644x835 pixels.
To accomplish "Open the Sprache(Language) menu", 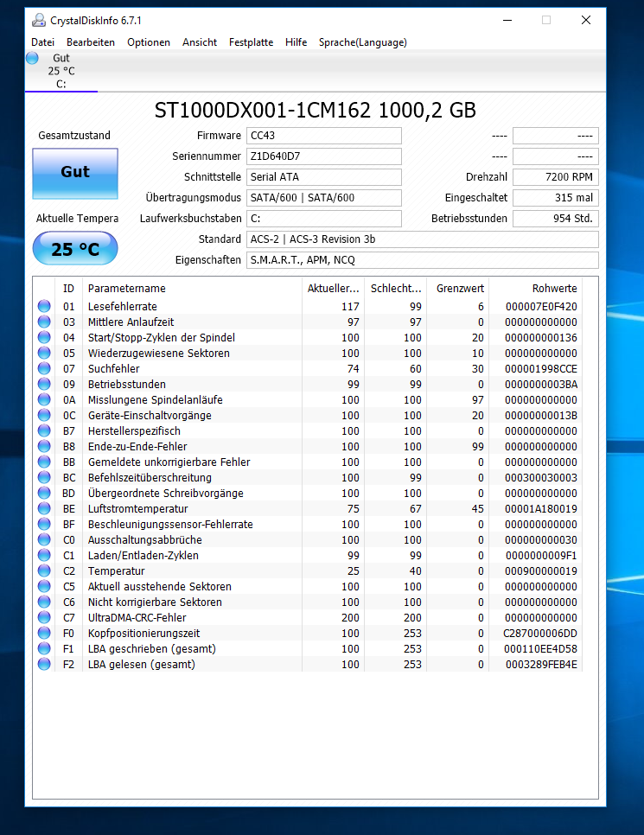I will coord(363,42).
